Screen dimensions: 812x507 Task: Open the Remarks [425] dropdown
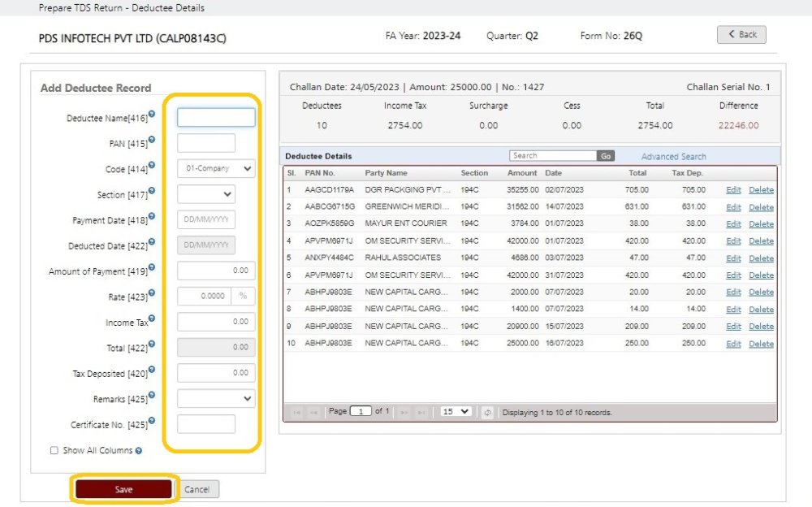(215, 398)
